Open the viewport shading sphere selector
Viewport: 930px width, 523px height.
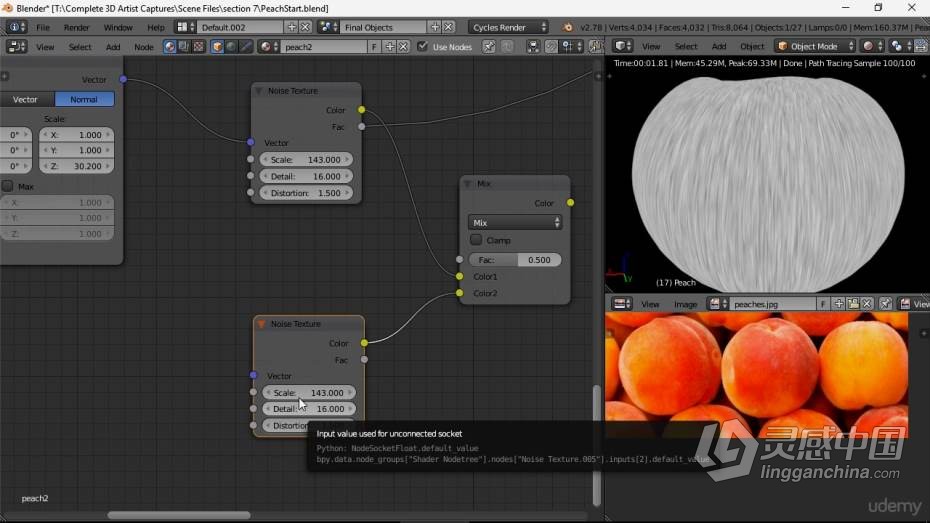point(872,46)
